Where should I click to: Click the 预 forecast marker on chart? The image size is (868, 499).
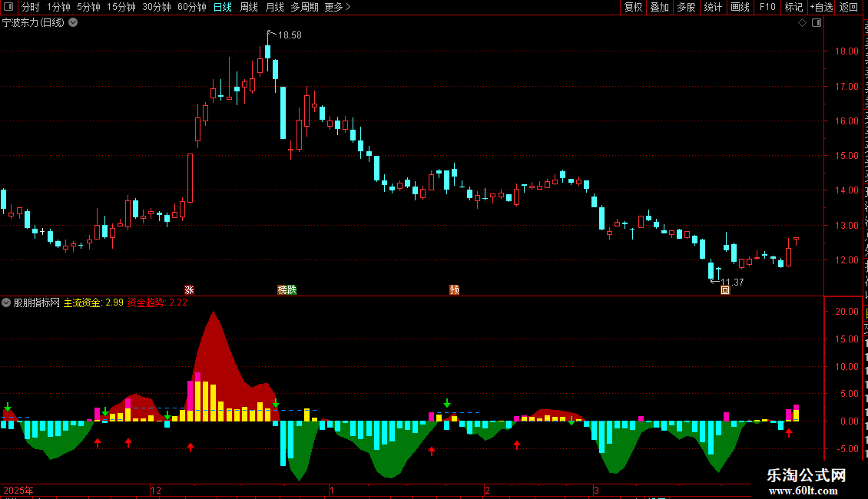pyautogui.click(x=455, y=290)
